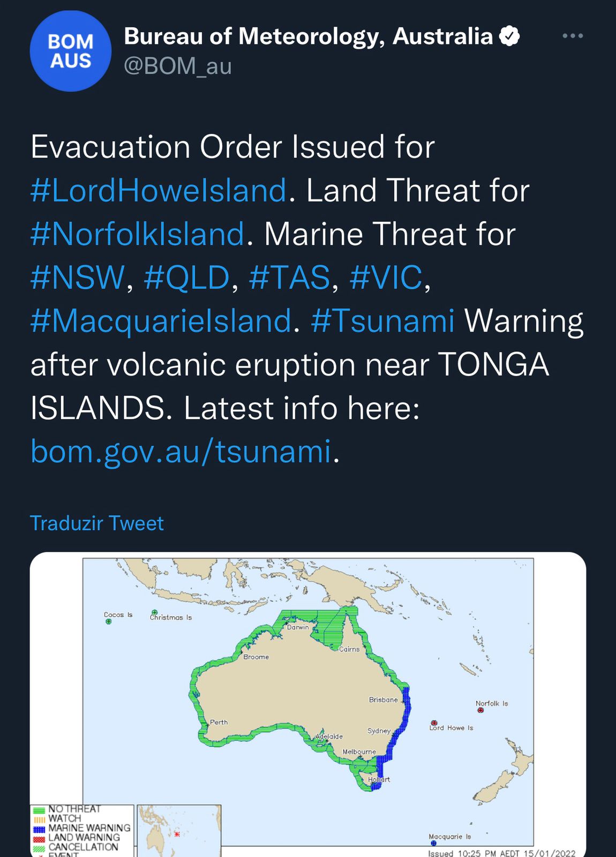Follow the #NSW hashtag link
Screen dimensions: 616x857
(x=78, y=277)
